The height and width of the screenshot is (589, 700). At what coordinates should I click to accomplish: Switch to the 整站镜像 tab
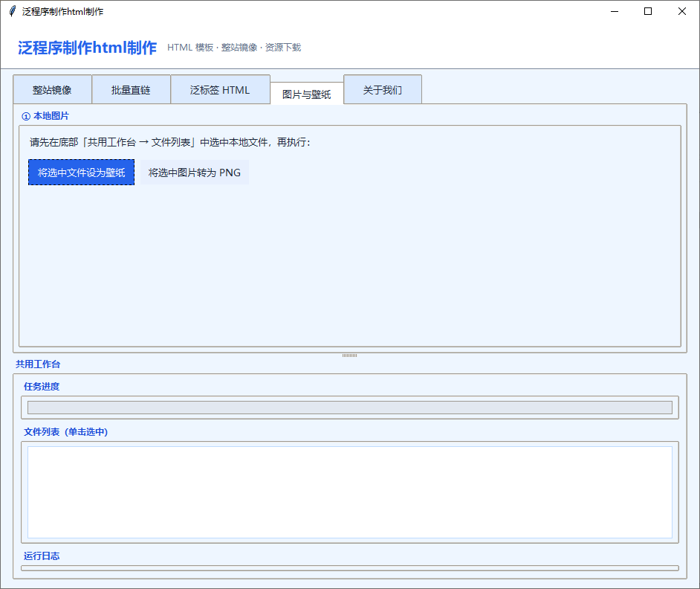pos(52,90)
